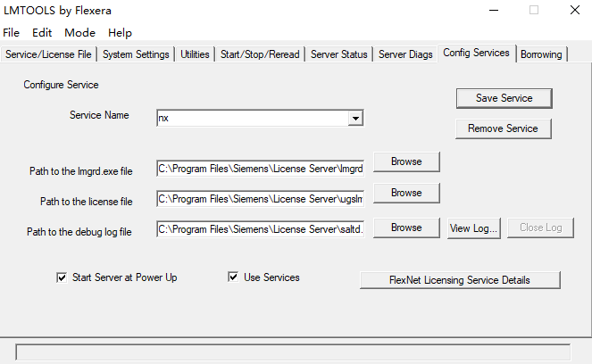592x364 pixels.
Task: Open the Help menu
Action: click(x=120, y=32)
